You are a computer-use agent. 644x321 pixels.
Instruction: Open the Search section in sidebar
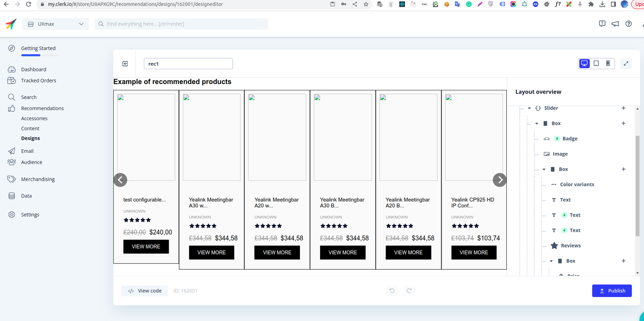29,97
